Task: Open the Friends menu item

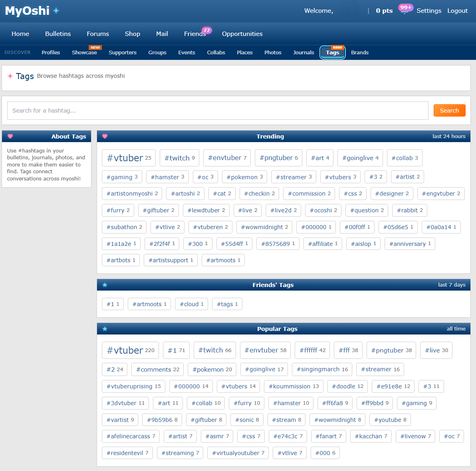Action: pyautogui.click(x=195, y=34)
